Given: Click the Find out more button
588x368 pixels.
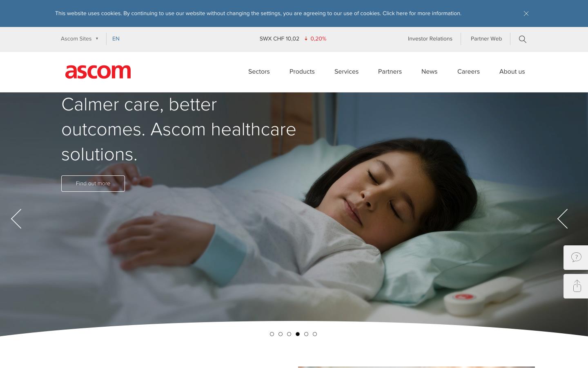Looking at the screenshot, I should point(93,184).
